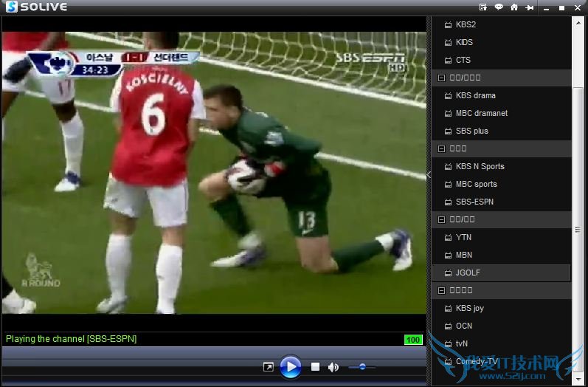588x387 pixels.
Task: Play the KBS N Sports channel
Action: pos(501,166)
